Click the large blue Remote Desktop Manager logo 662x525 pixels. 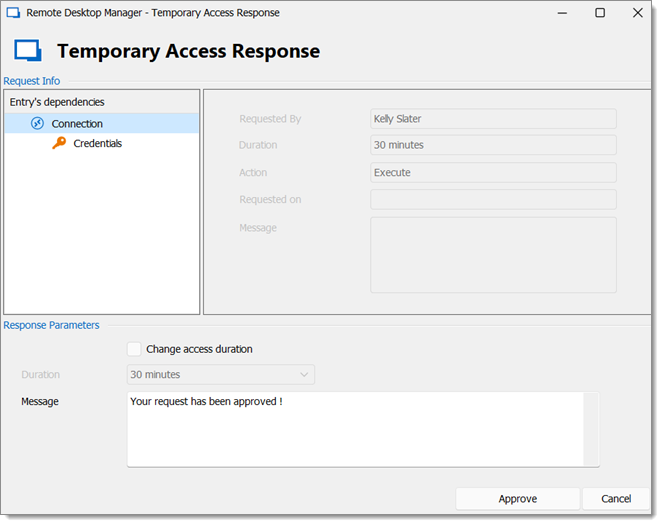(28, 51)
